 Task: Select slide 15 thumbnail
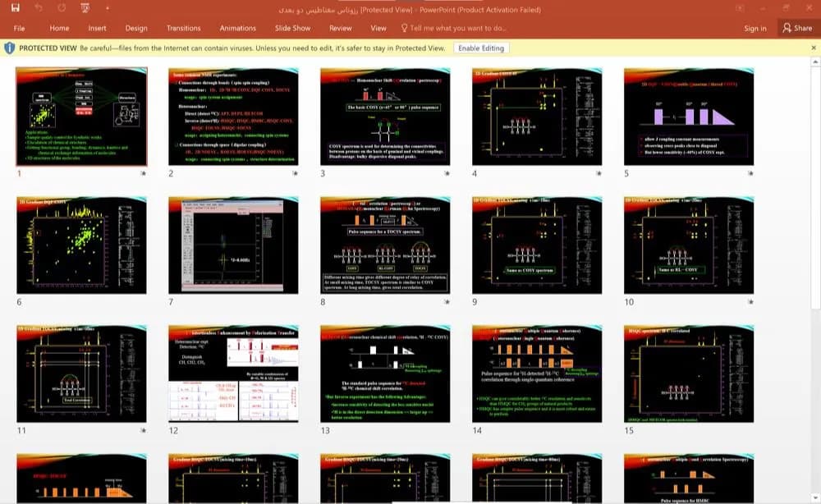[689, 373]
